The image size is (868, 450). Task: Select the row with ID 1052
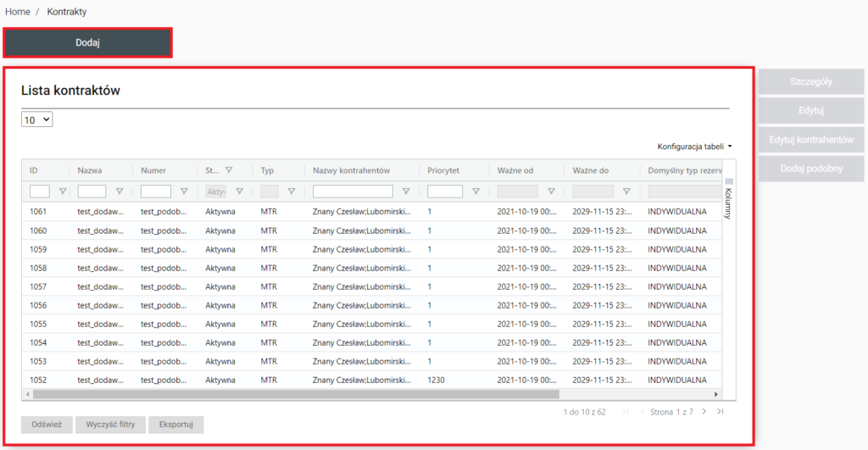click(38, 380)
